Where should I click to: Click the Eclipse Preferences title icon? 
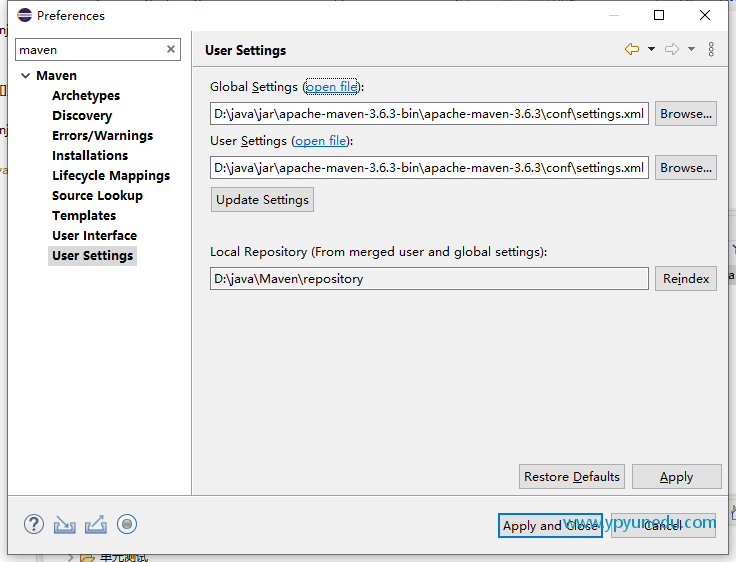(x=24, y=15)
